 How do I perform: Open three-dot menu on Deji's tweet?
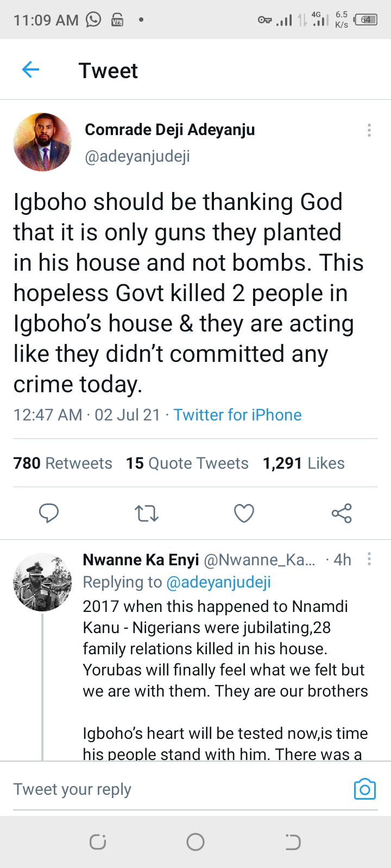369,130
